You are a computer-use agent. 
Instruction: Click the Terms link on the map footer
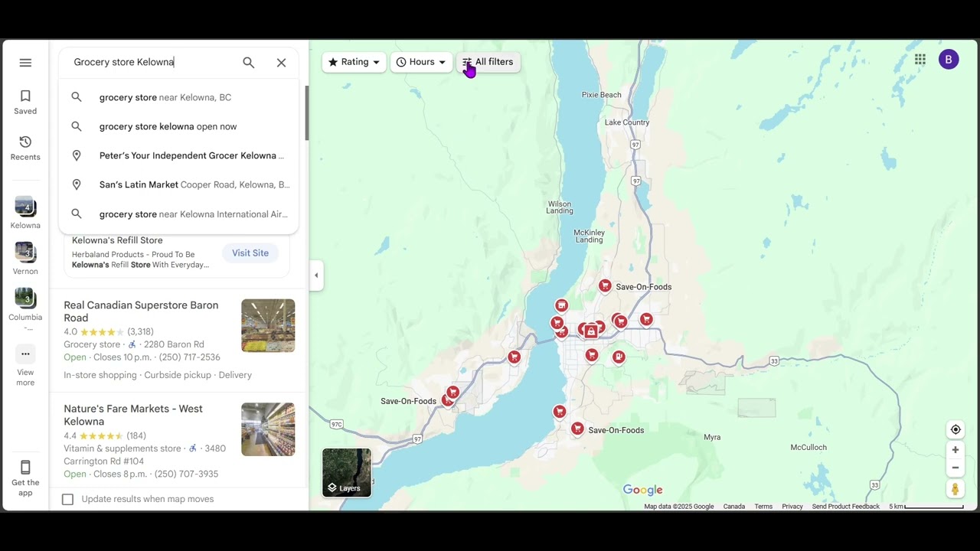[763, 507]
